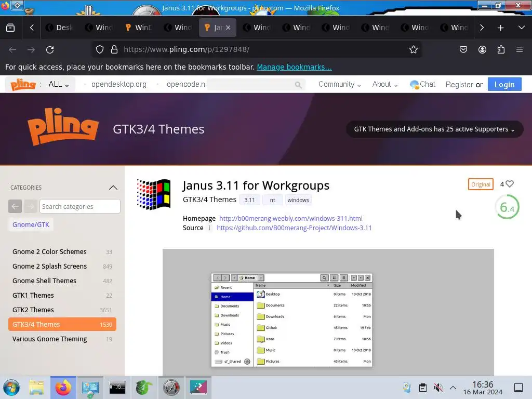This screenshot has height=399, width=532.
Task: Select GTK3/4 Themes category
Action: pos(62,324)
